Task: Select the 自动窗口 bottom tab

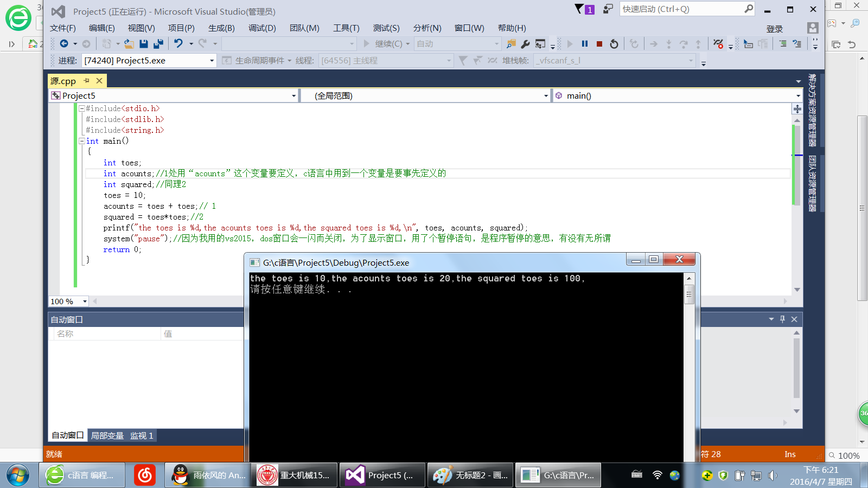Action: (x=68, y=435)
